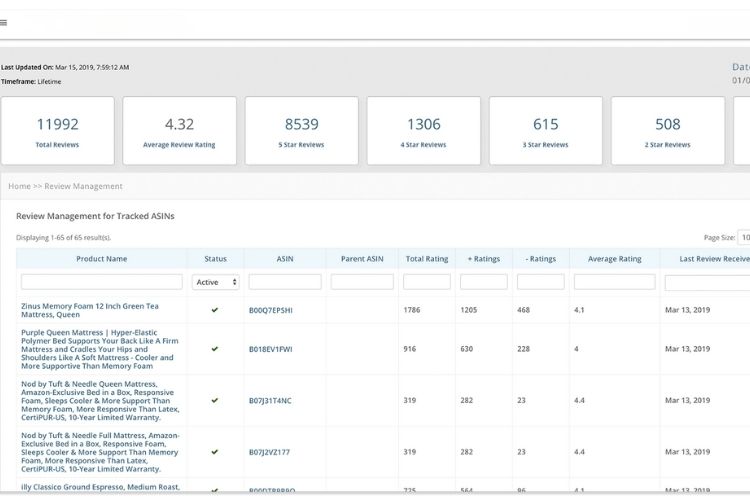Click the status checkmark in the B07J31T4NC row
The image size is (750, 500).
point(215,400)
